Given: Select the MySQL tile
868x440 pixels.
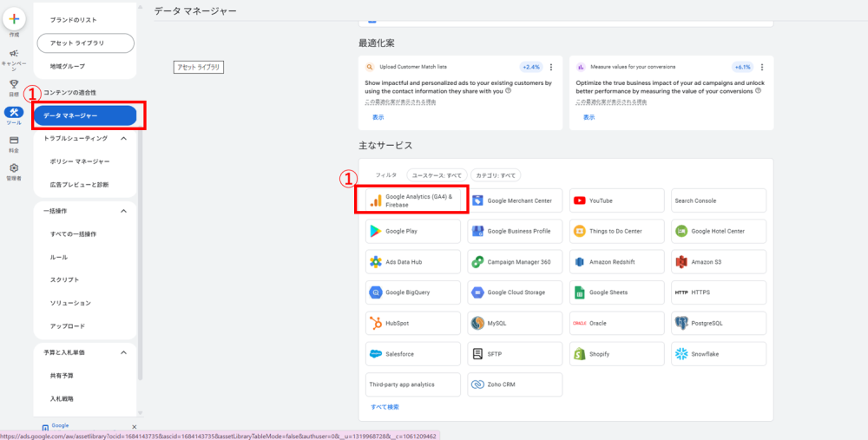Looking at the screenshot, I should 515,323.
